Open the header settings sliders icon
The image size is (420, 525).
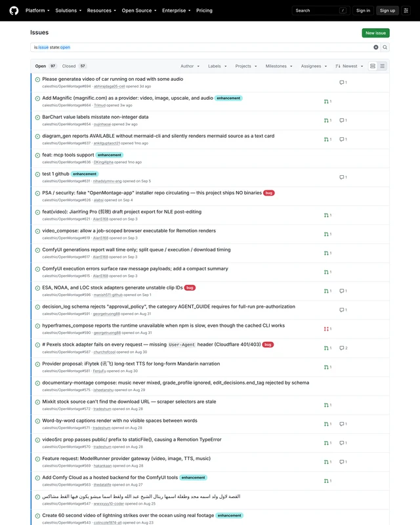click(x=406, y=10)
